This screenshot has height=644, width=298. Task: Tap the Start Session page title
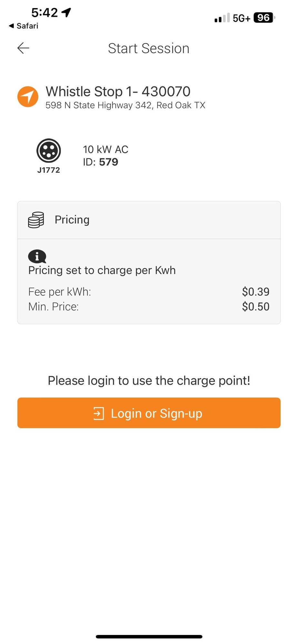click(149, 48)
